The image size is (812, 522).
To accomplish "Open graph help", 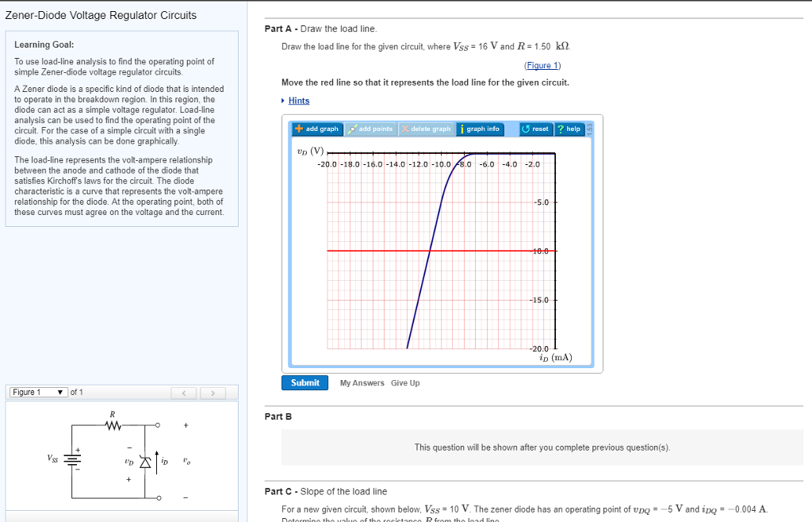I will point(569,129).
